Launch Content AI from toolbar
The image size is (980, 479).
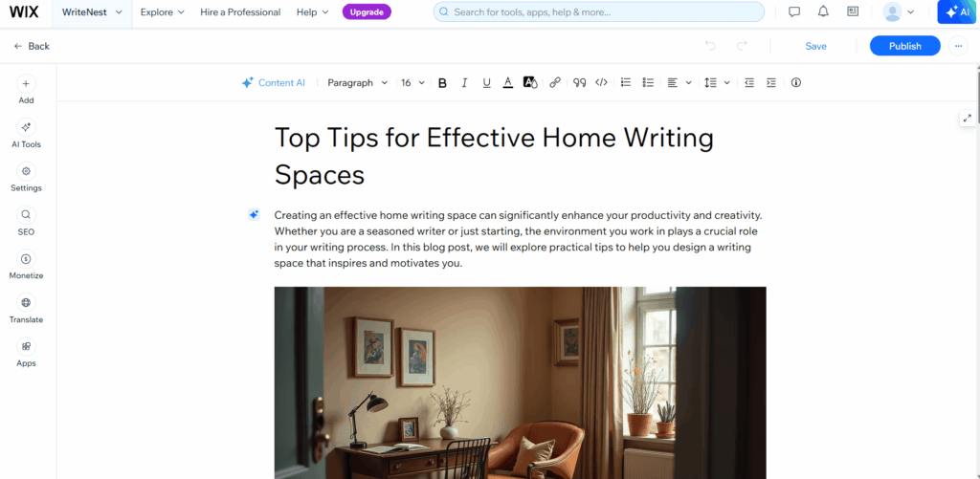click(274, 82)
